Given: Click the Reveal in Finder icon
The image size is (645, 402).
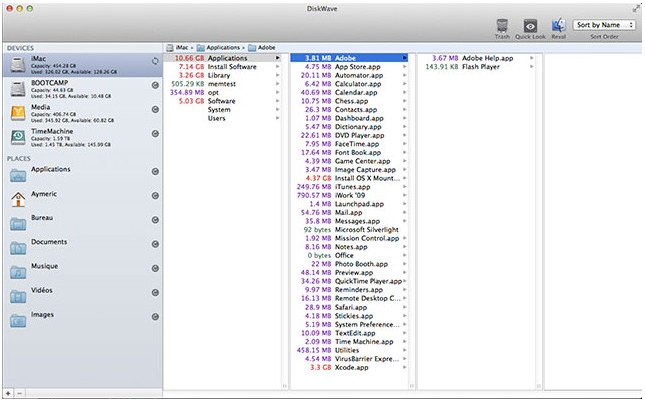Looking at the screenshot, I should [558, 26].
